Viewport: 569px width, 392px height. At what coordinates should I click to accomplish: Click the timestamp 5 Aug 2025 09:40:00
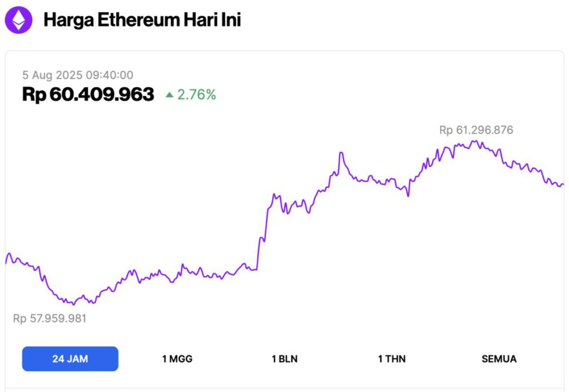78,75
